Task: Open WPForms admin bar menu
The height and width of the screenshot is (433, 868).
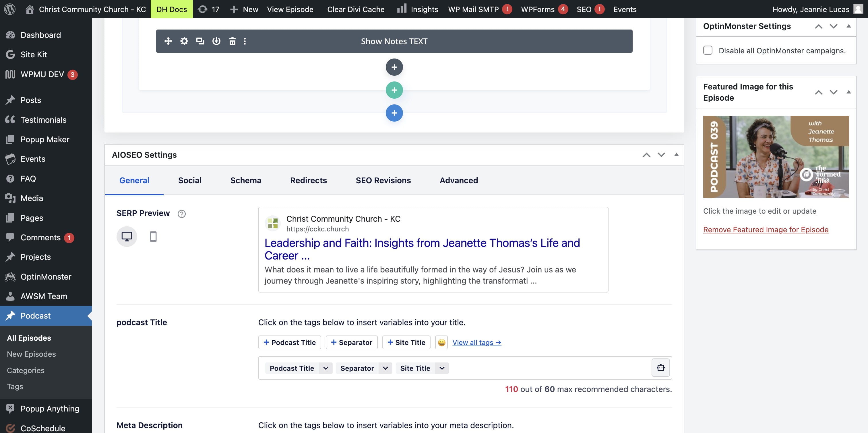Action: [x=544, y=9]
